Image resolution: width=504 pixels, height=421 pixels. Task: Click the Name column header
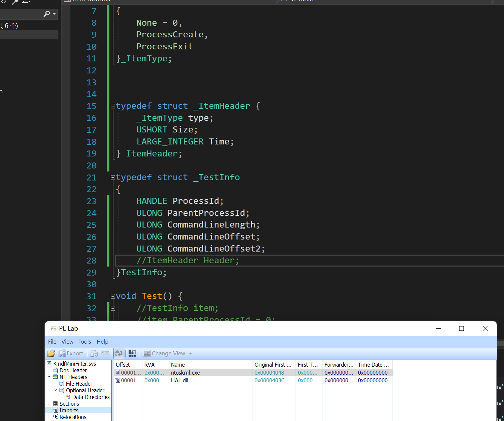point(210,365)
